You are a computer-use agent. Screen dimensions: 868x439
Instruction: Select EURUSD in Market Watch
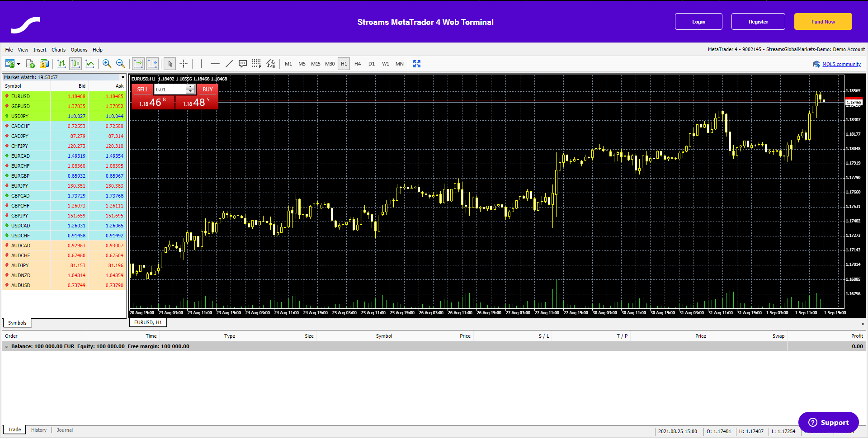(64, 96)
